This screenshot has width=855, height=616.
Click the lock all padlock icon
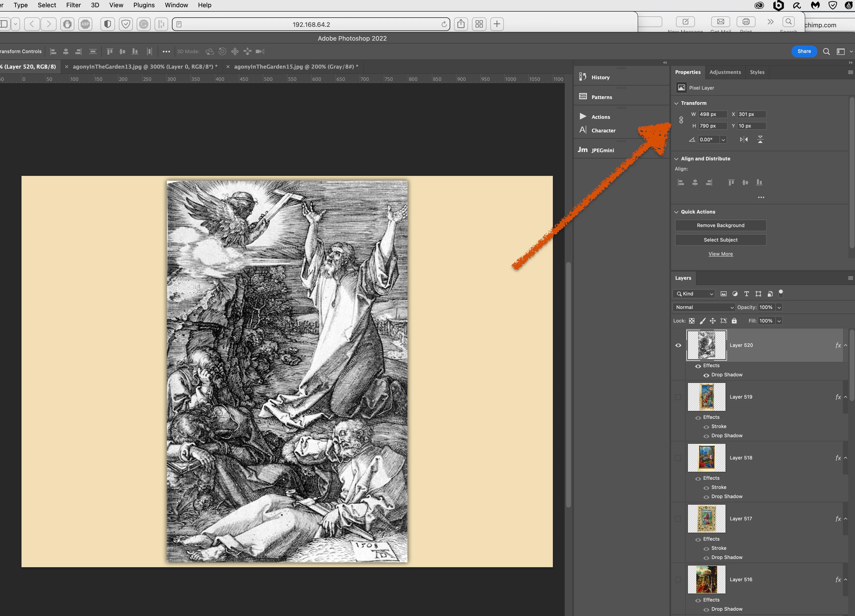tap(734, 321)
